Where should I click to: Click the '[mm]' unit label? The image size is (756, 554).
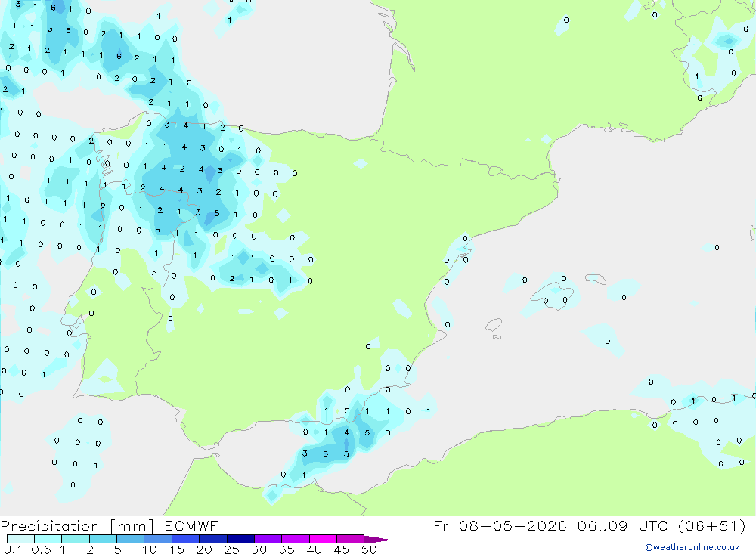pyautogui.click(x=132, y=526)
